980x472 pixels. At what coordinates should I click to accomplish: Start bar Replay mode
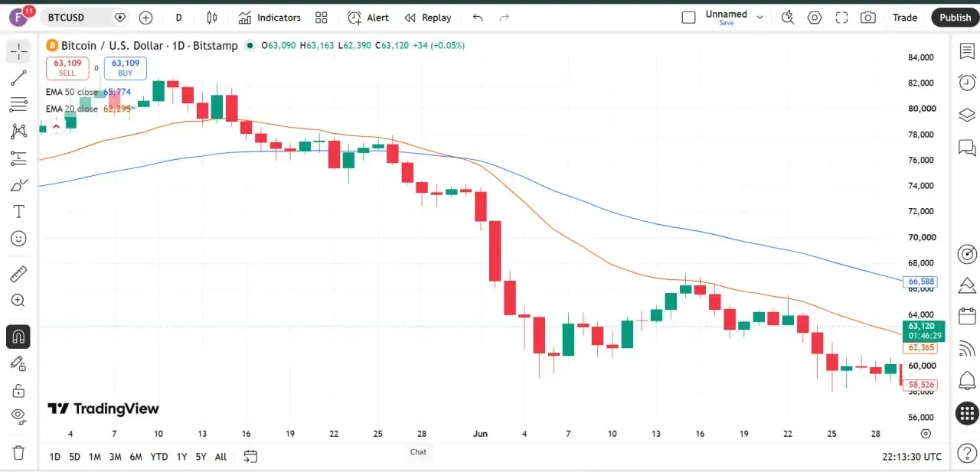pyautogui.click(x=428, y=17)
